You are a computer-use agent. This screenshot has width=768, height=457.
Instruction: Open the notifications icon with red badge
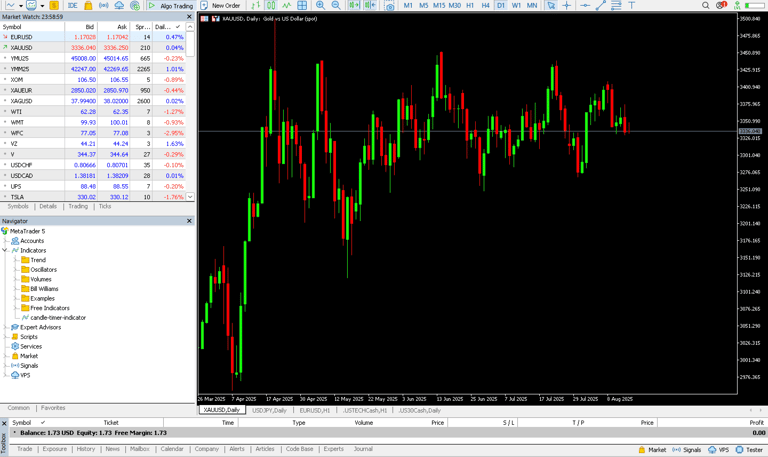click(x=721, y=5)
